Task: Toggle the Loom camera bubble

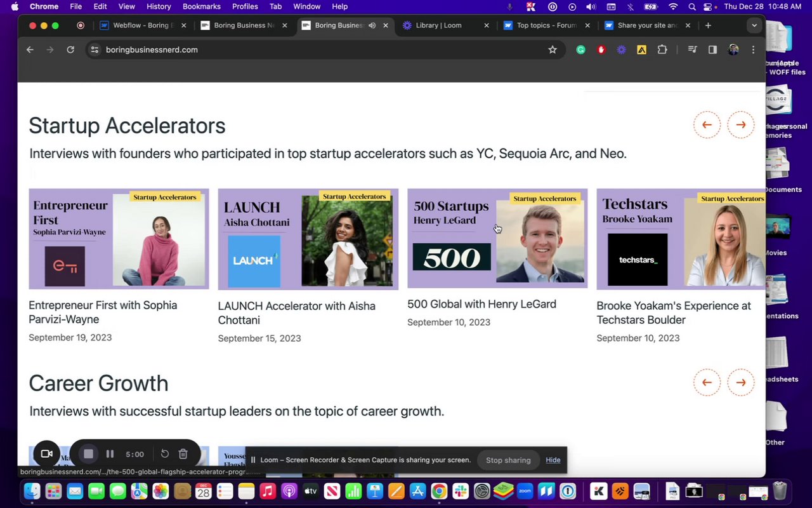Action: coord(46,453)
